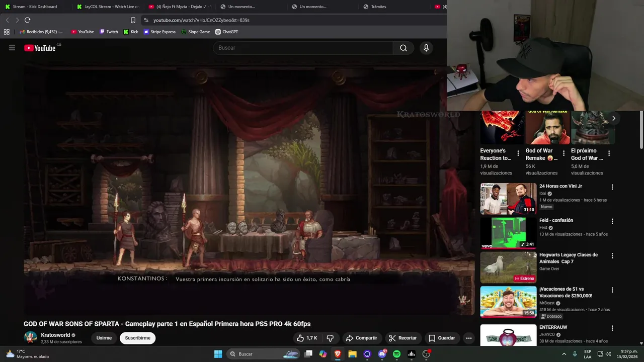Bookmark this page with the bookmark icon
The image size is (644, 362).
click(x=133, y=20)
